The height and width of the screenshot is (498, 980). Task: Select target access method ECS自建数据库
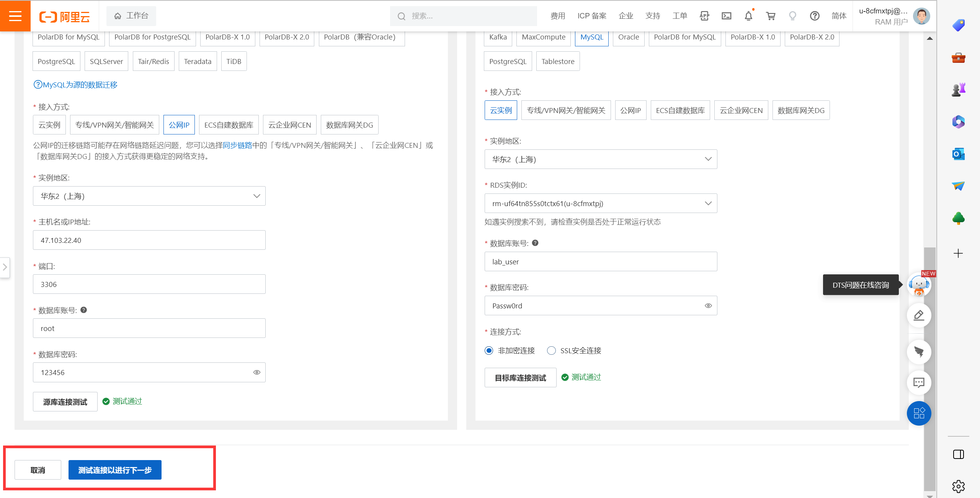click(680, 110)
